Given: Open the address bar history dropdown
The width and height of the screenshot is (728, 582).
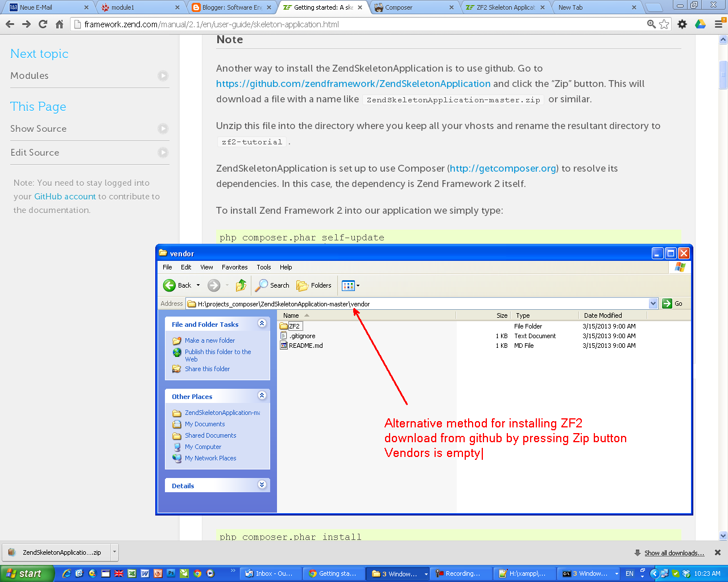Looking at the screenshot, I should pyautogui.click(x=653, y=304).
